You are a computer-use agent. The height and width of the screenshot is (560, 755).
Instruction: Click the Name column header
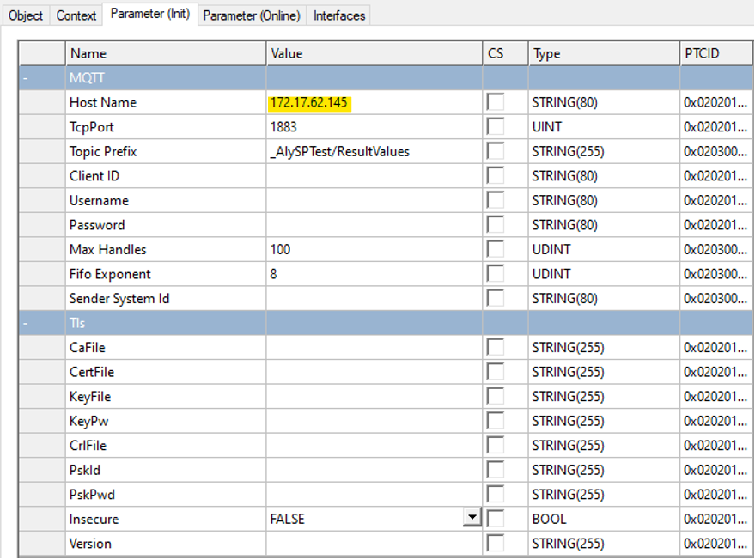click(x=166, y=53)
